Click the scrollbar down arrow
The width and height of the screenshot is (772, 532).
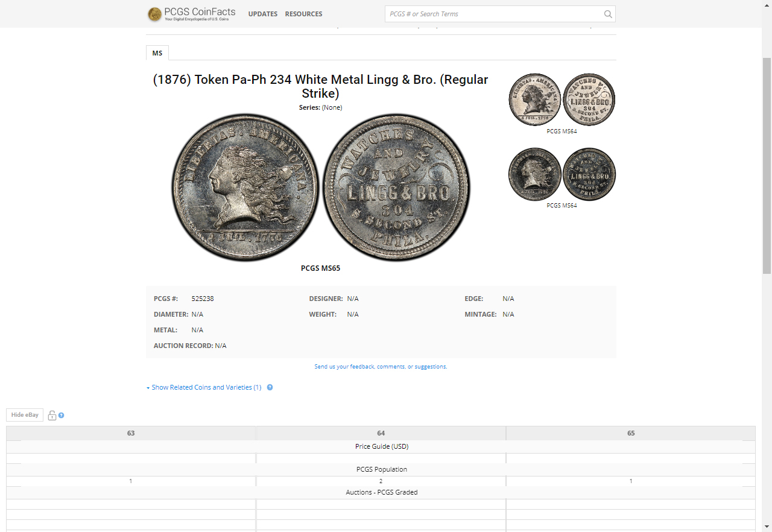(x=767, y=527)
